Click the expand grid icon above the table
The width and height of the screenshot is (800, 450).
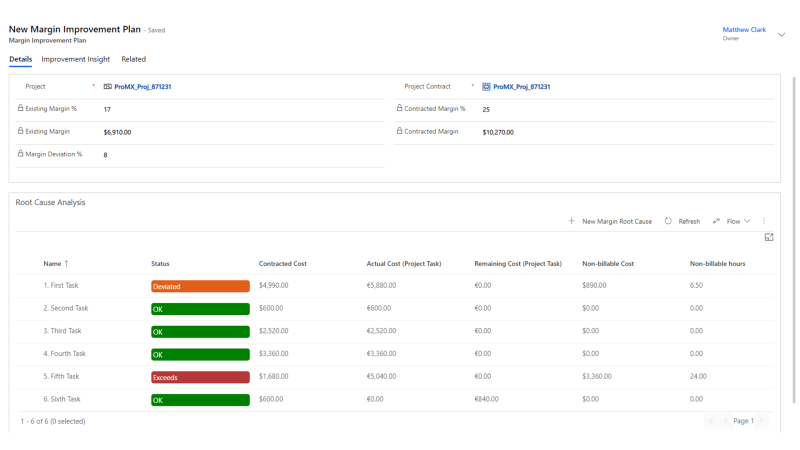[x=769, y=238]
